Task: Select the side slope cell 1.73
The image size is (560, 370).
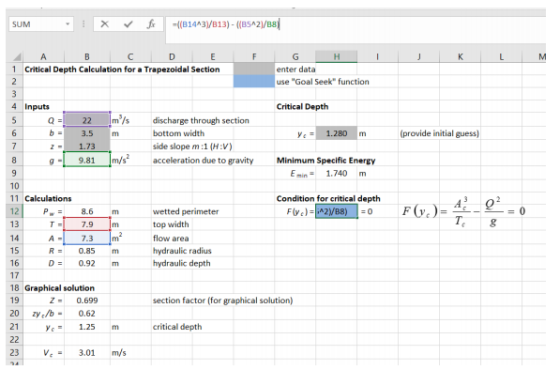Action: point(87,146)
